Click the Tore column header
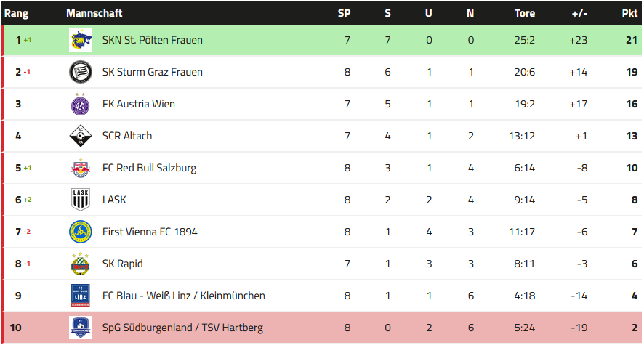 tap(525, 13)
